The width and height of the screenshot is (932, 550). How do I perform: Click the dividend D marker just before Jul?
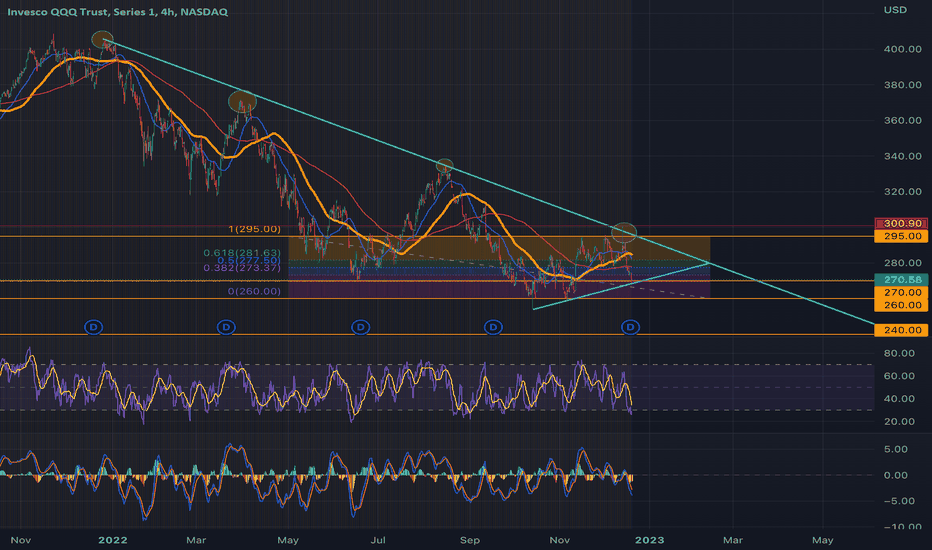click(361, 327)
